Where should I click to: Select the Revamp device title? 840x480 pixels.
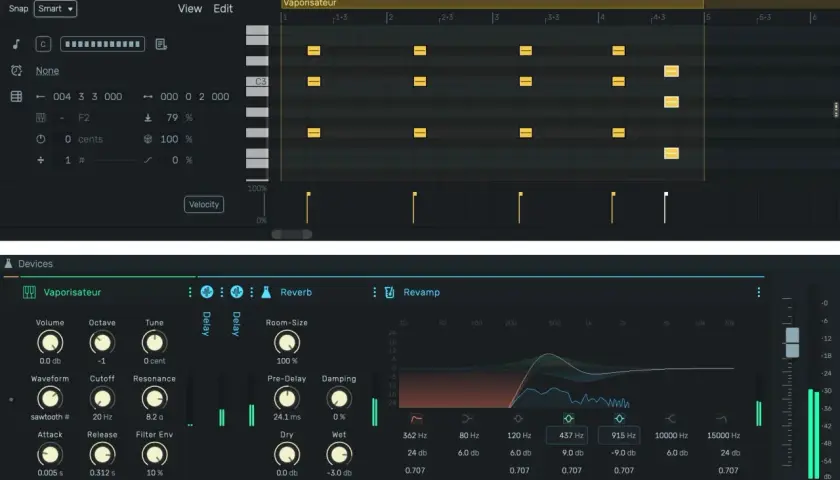pos(422,292)
